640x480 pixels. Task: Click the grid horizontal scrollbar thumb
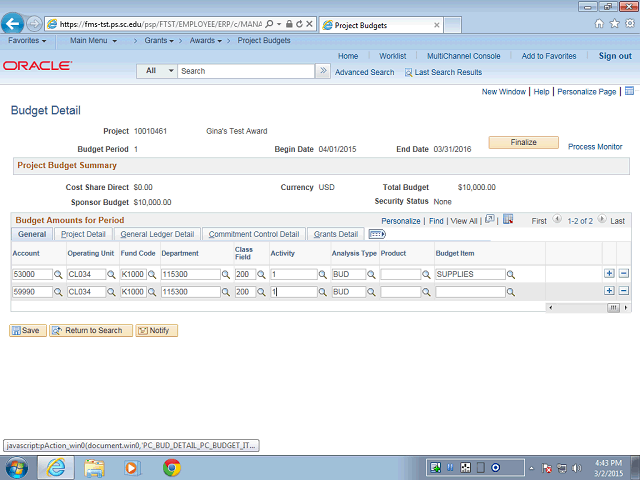tap(613, 308)
